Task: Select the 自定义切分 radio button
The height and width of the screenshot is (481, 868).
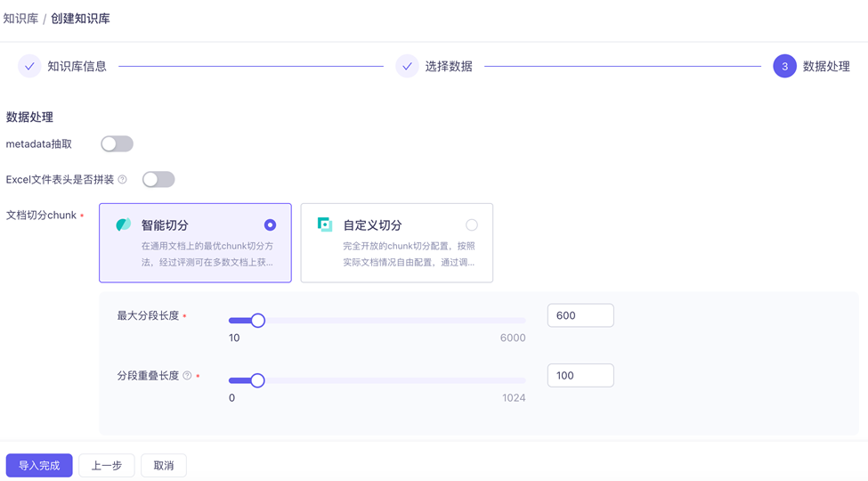Action: 472,224
